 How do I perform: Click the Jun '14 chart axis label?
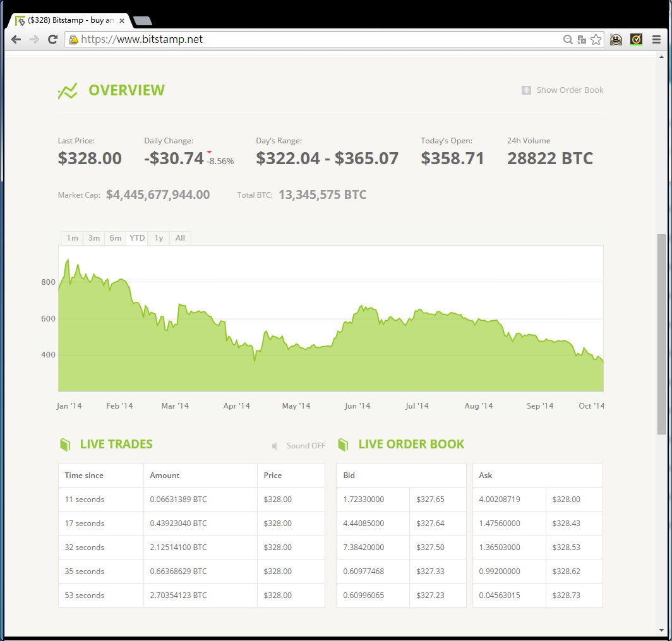[357, 406]
